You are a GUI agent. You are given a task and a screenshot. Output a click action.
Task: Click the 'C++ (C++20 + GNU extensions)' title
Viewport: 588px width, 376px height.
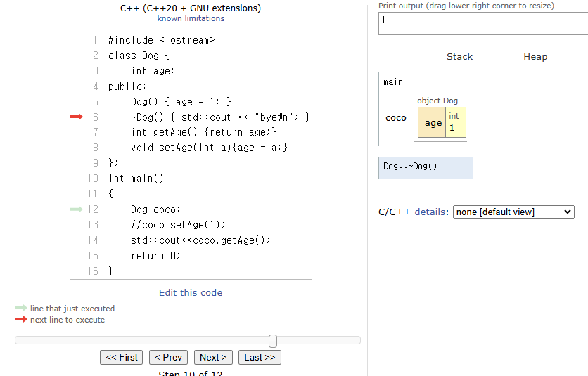coord(191,8)
